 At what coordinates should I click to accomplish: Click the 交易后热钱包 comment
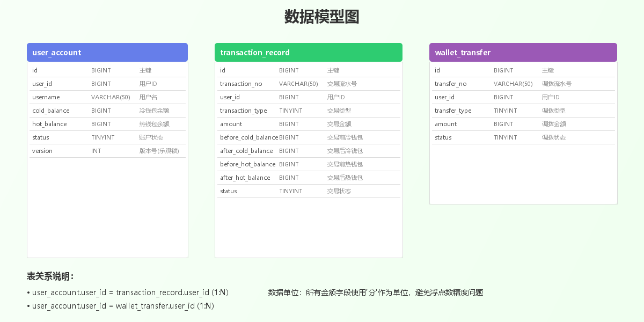click(x=345, y=178)
